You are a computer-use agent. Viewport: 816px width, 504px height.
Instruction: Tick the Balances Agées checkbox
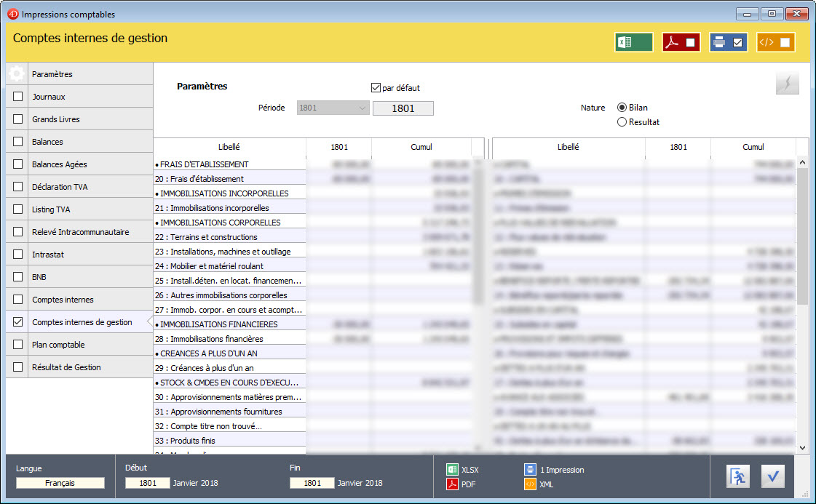coord(17,164)
